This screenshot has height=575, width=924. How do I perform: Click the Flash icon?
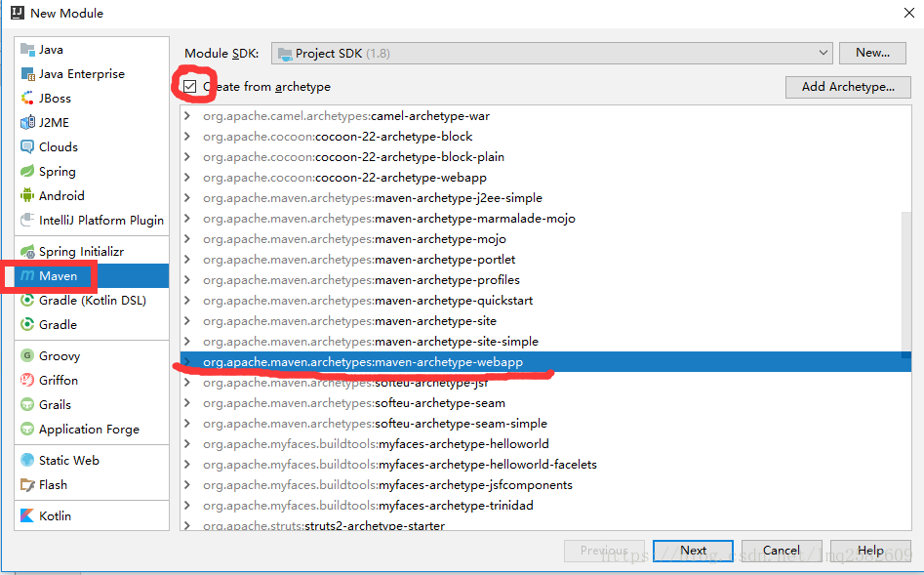[x=27, y=485]
